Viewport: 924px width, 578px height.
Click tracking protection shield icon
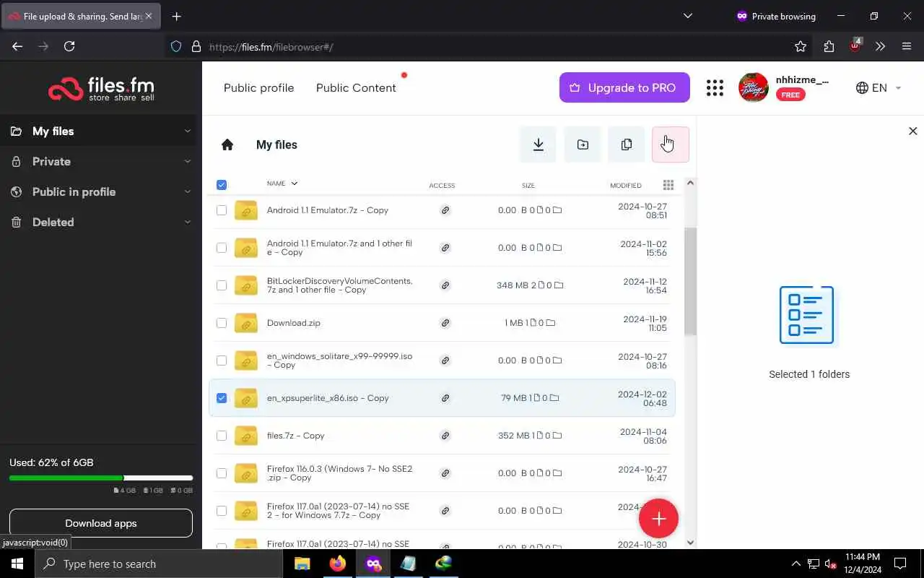(176, 46)
